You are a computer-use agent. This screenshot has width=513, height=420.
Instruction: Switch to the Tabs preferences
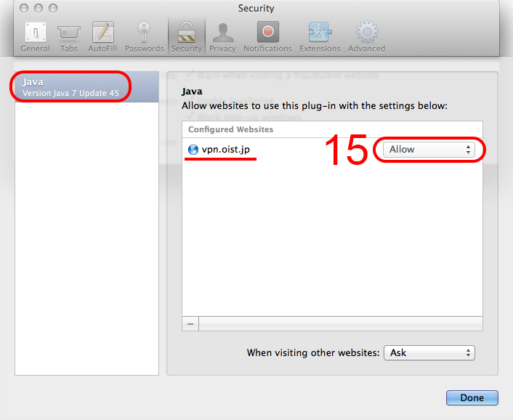(69, 36)
